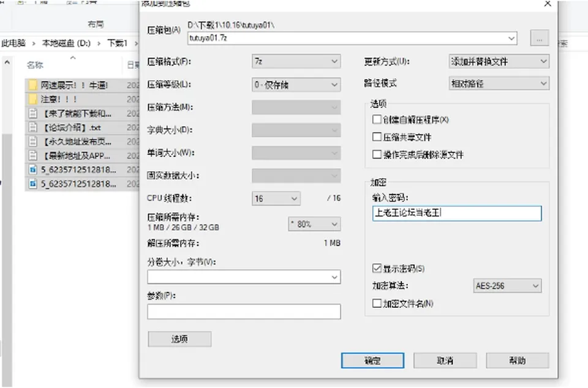Click the file icon of 【最新地址及APP...
This screenshot has width=588, height=388.
click(x=33, y=156)
